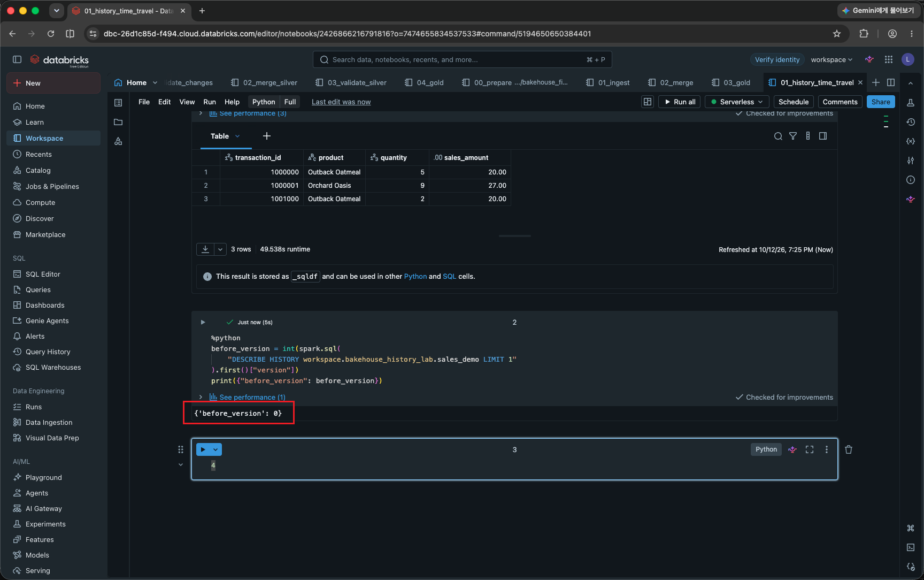Click the search data and notebooks field
The image size is (924, 580).
[462, 59]
